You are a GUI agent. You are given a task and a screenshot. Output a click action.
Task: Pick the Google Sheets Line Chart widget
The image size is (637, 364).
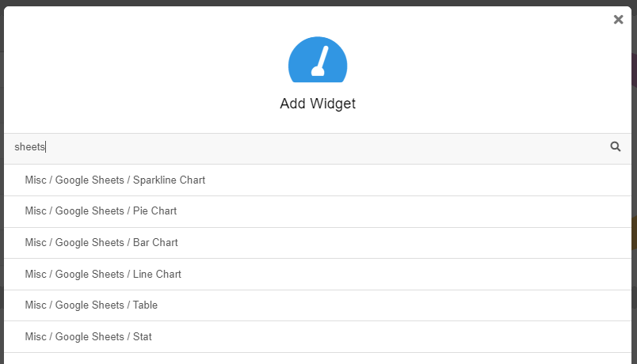click(x=318, y=275)
